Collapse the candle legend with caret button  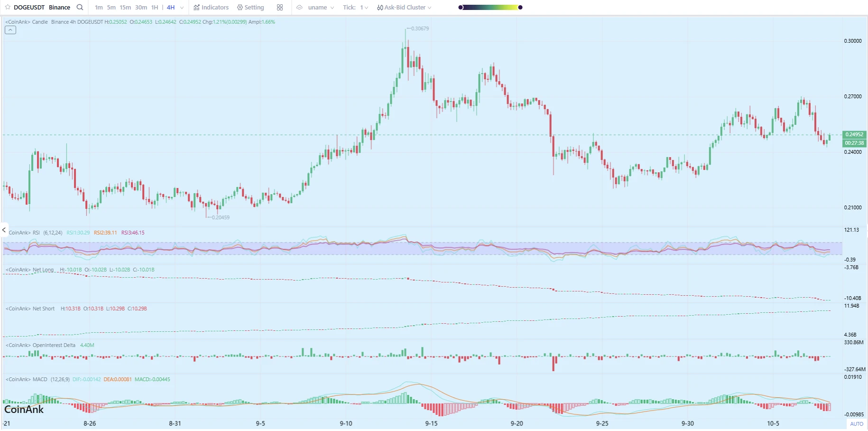pos(10,30)
